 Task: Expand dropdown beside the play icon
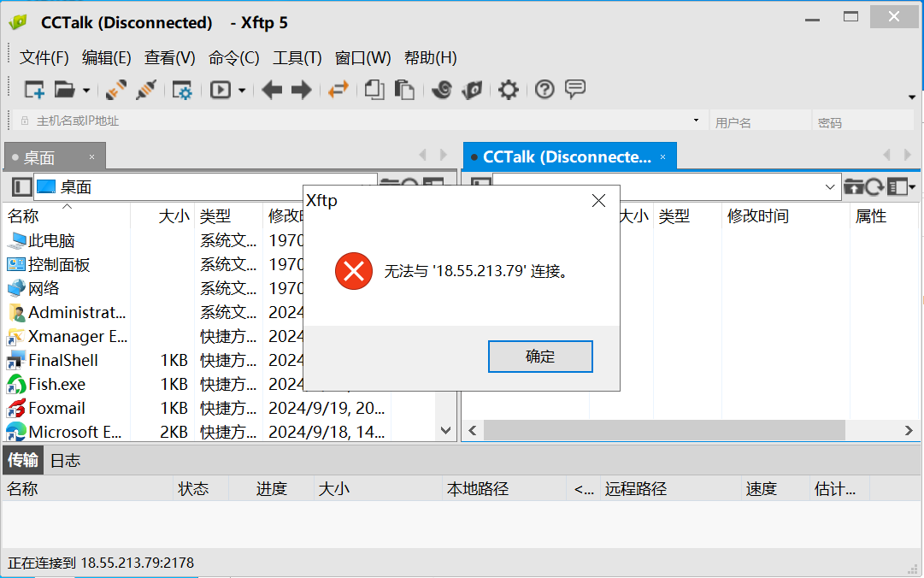242,91
